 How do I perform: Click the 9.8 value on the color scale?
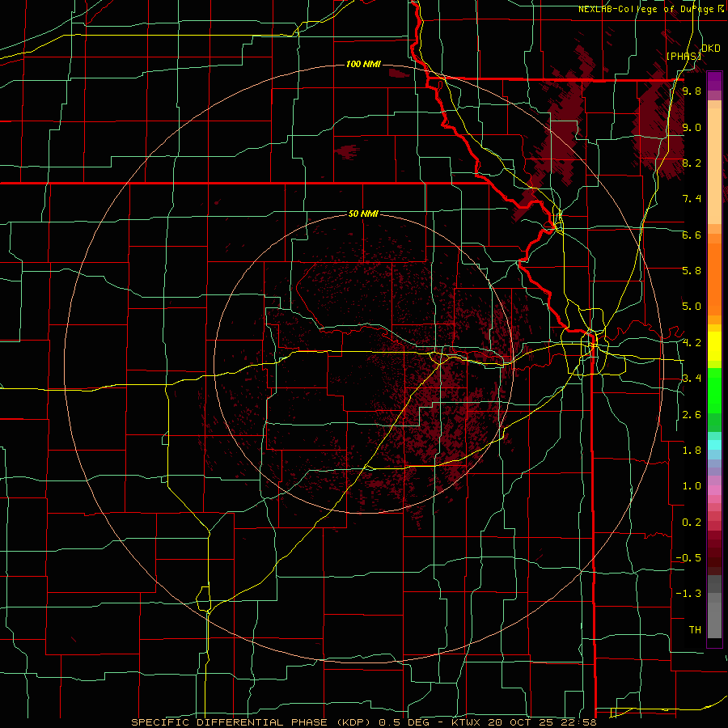pos(692,91)
